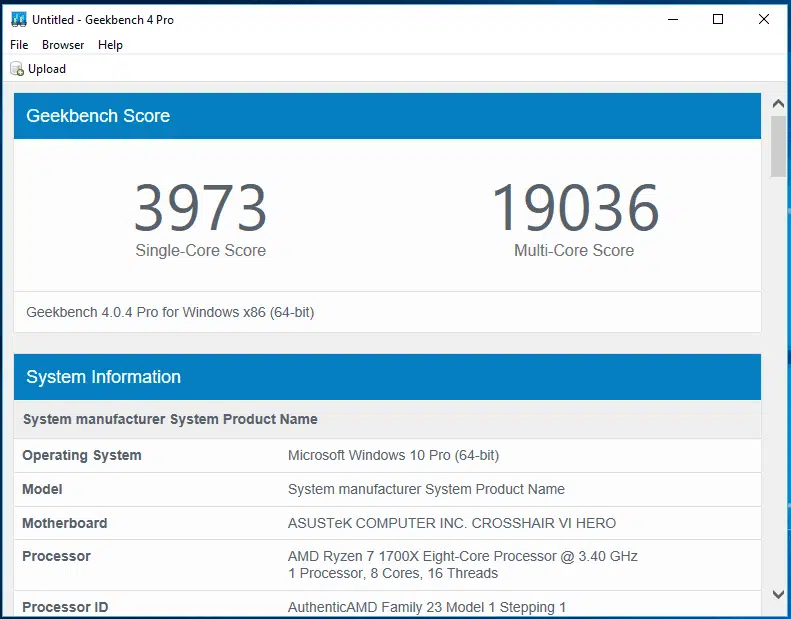Click the vertical scrollbar thumb
Screen dimensions: 791x619
[x=778, y=146]
